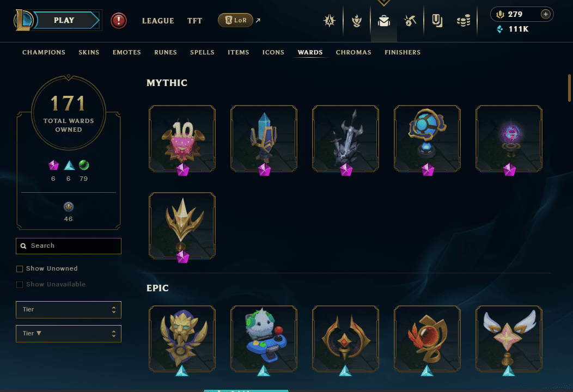
Task: Open the Emotes tab
Action: (127, 52)
